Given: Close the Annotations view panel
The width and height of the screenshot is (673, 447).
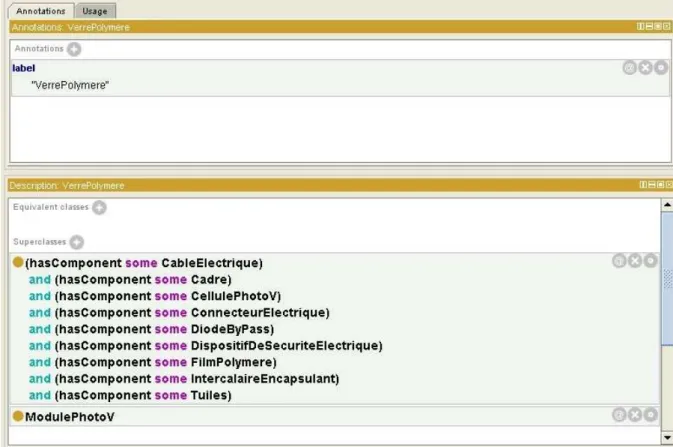Looking at the screenshot, I should [667, 27].
